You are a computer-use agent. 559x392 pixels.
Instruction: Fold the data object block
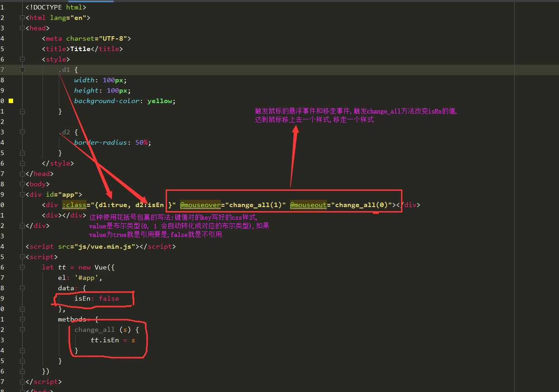pos(22,288)
